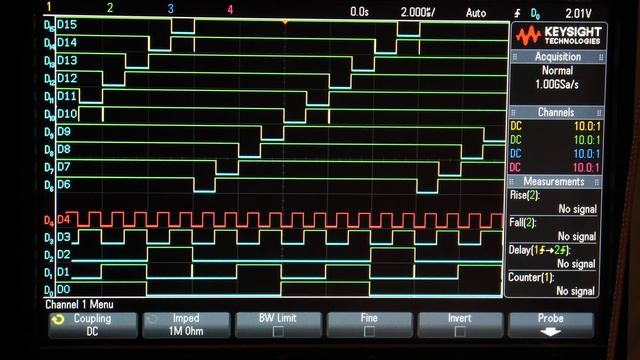Click the 1.00GSa/s sample rate
The height and width of the screenshot is (360, 640).
[557, 84]
